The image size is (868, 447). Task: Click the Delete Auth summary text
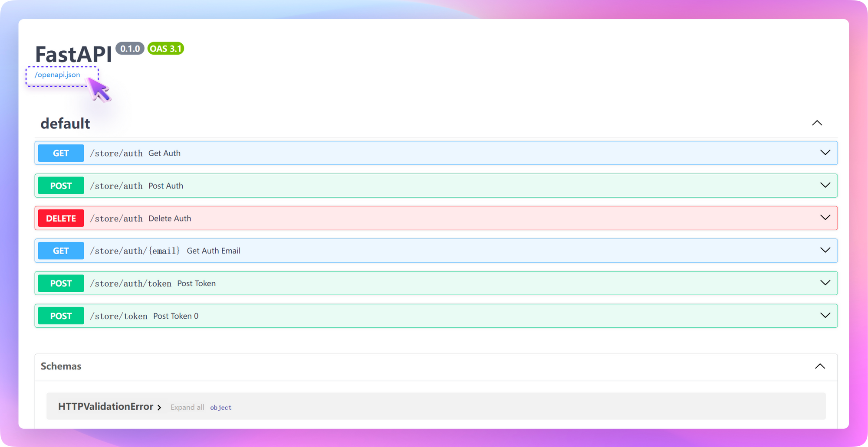coord(170,219)
